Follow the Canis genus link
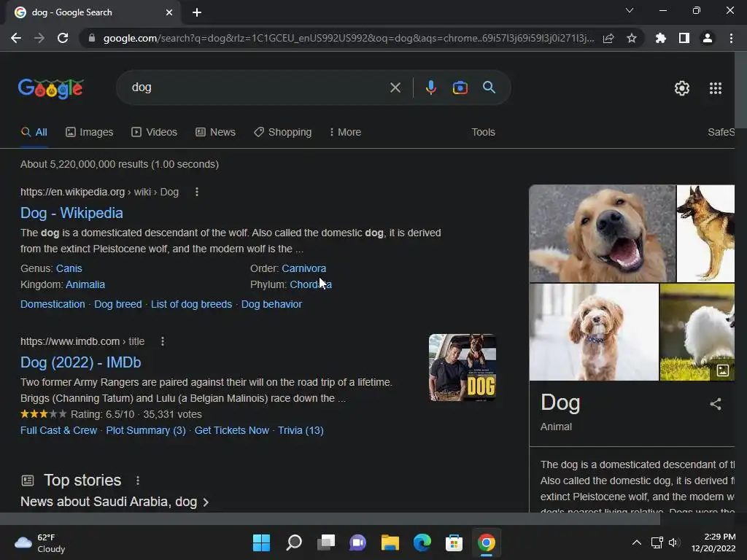 point(69,268)
